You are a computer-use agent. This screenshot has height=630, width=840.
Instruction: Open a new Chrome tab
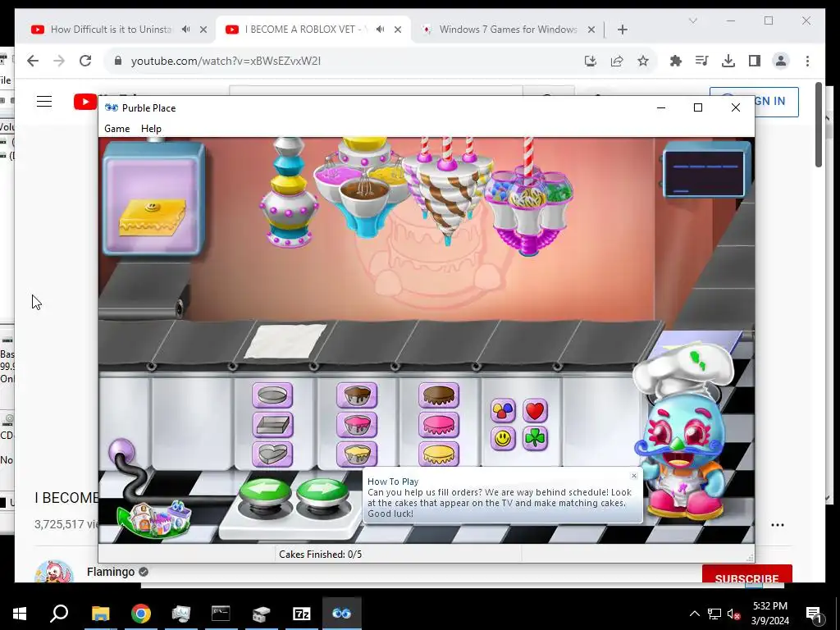623,30
